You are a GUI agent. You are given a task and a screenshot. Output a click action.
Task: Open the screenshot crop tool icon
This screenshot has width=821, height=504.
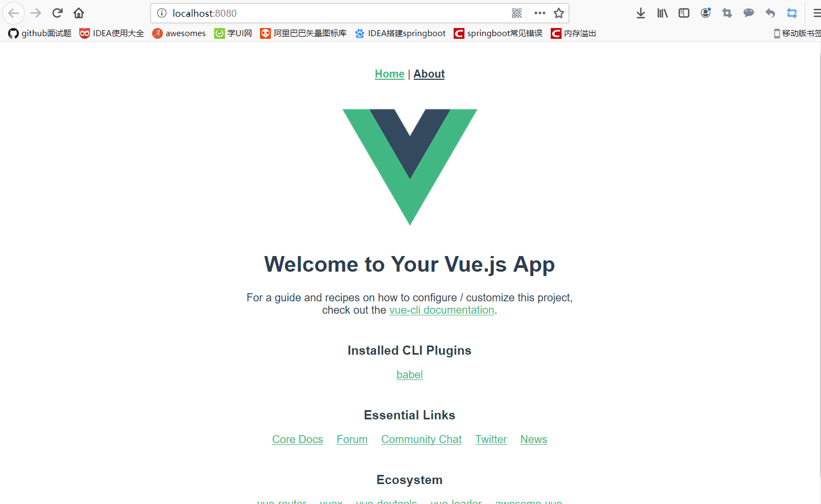tap(727, 13)
